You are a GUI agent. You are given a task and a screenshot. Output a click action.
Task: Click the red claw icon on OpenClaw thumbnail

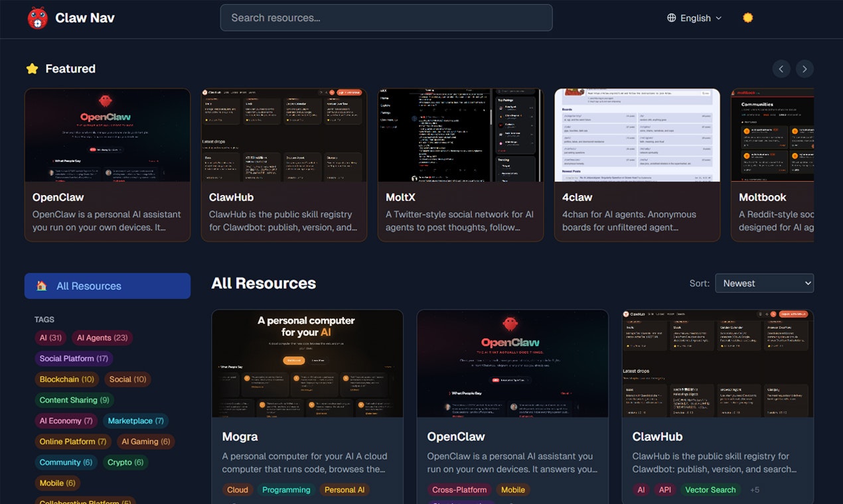pos(105,100)
